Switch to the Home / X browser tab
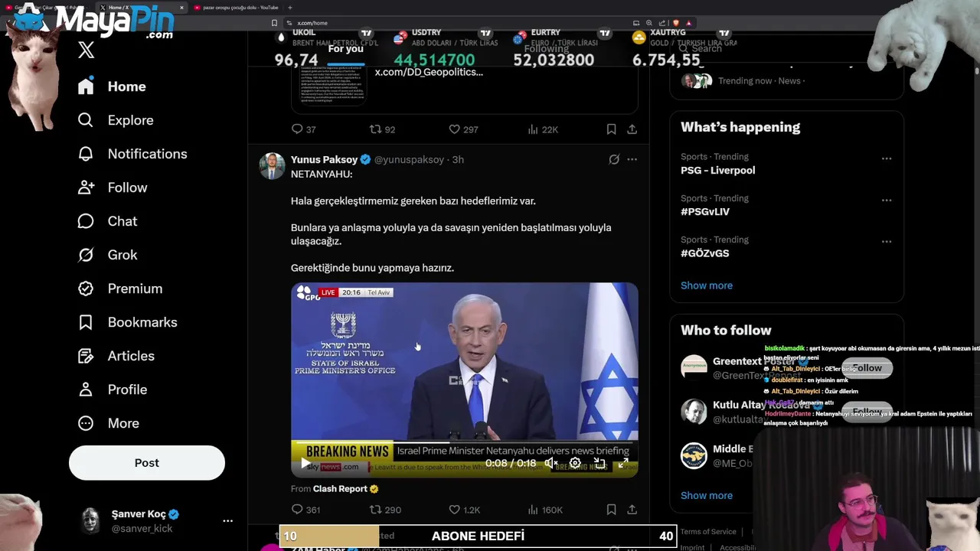Viewport: 980px width, 551px height. point(142,8)
